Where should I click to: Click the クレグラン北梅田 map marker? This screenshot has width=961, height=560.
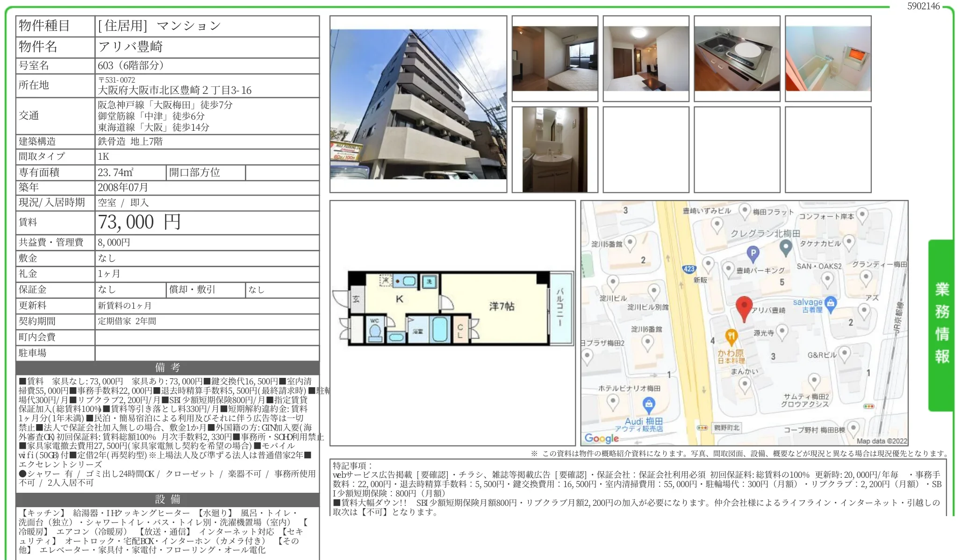(x=786, y=247)
